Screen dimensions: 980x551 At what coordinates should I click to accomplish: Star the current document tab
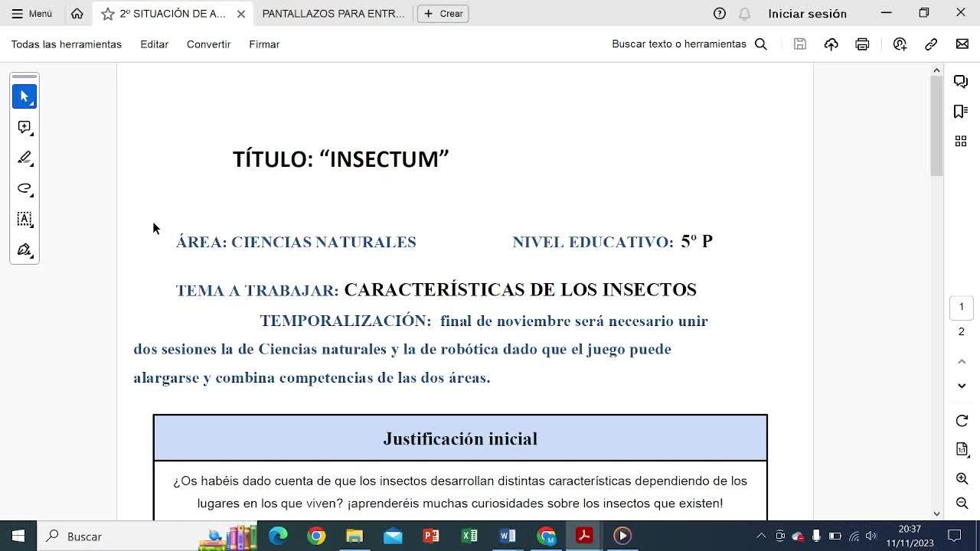108,14
